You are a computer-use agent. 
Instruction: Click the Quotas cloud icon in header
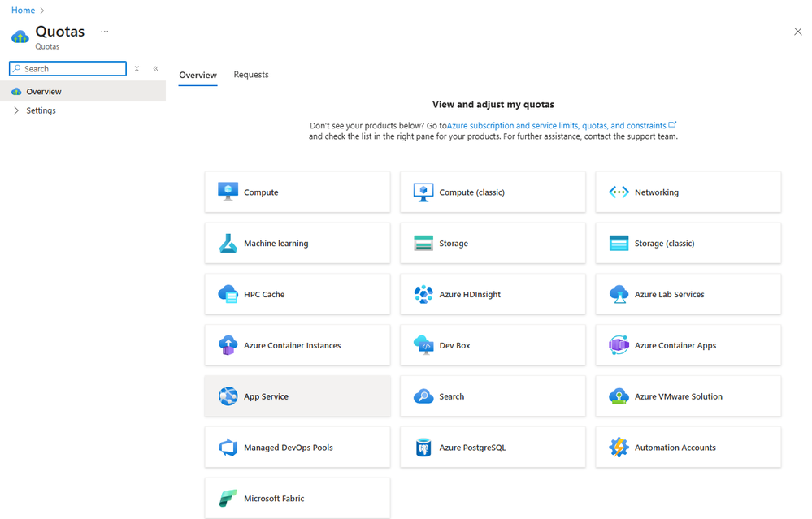tap(20, 37)
